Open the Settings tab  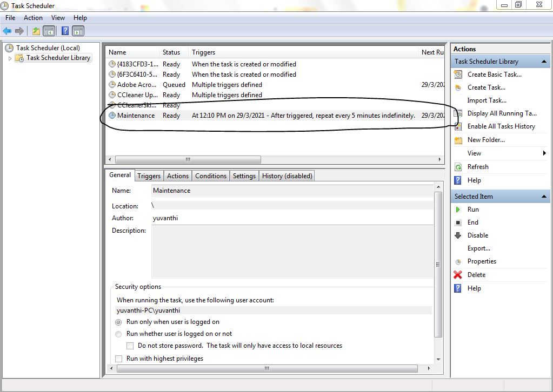click(x=244, y=176)
